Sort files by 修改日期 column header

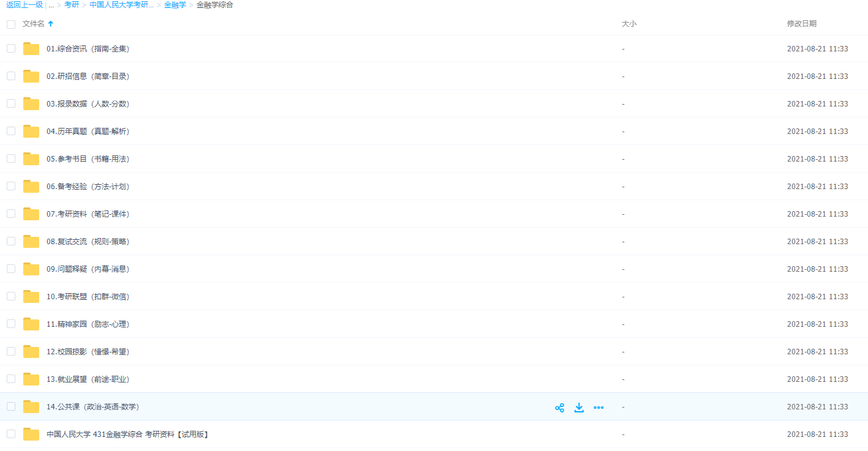pos(801,24)
